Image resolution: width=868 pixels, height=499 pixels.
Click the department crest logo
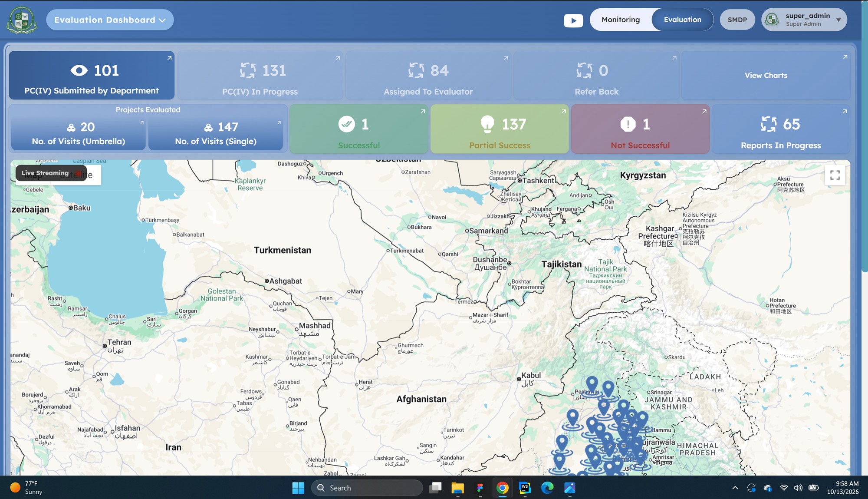click(22, 20)
